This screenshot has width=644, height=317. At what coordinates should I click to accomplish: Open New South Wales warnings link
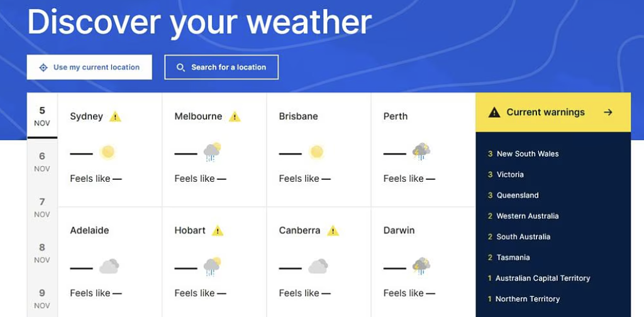tap(527, 153)
